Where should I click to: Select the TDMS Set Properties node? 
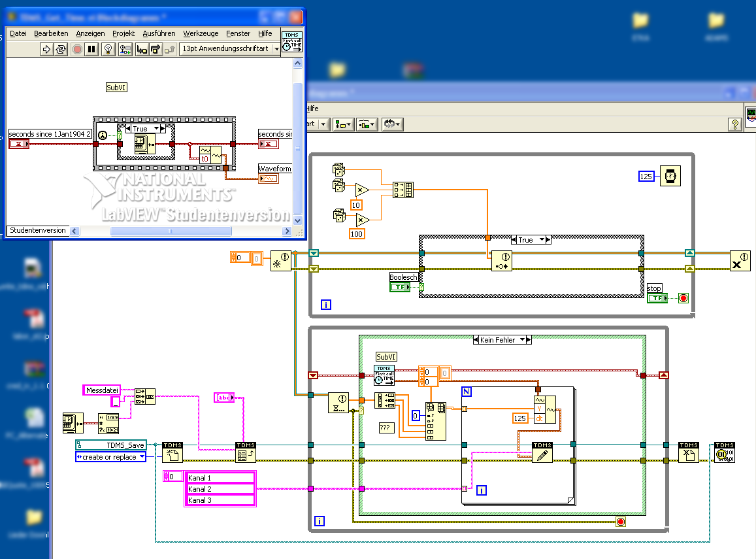(246, 452)
